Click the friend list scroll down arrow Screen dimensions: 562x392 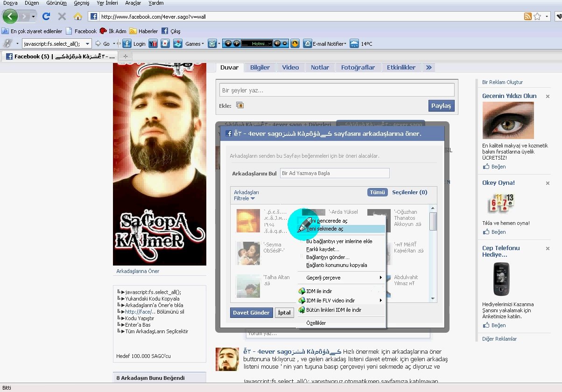click(x=433, y=299)
